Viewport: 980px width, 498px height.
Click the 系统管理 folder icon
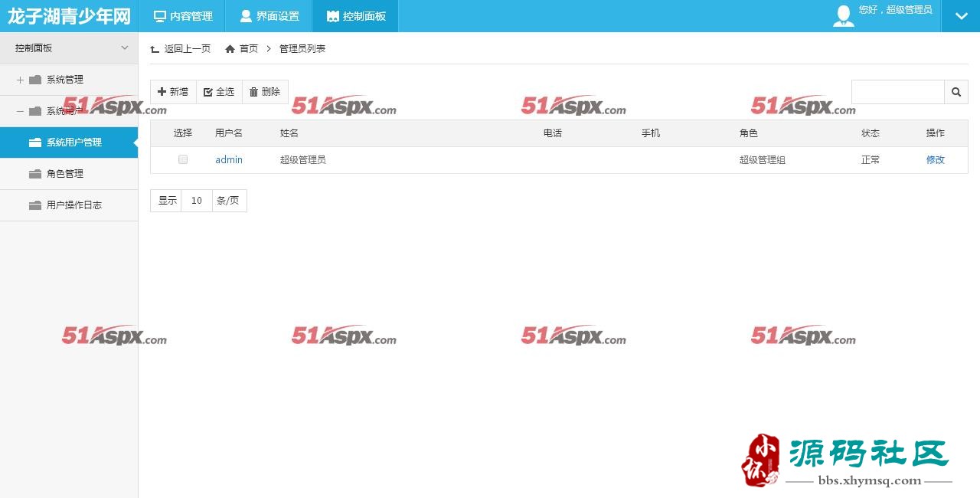click(x=35, y=80)
